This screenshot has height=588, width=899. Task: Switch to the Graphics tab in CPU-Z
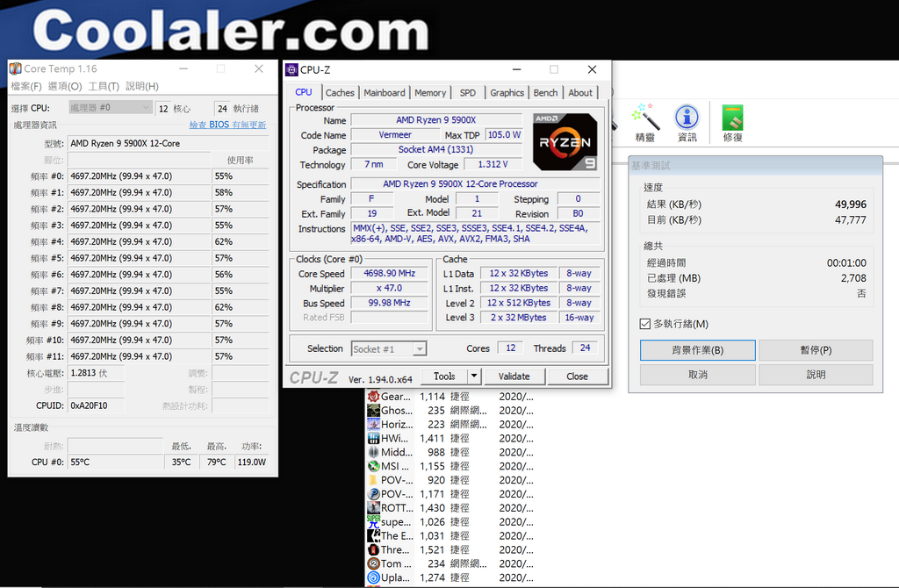click(507, 93)
